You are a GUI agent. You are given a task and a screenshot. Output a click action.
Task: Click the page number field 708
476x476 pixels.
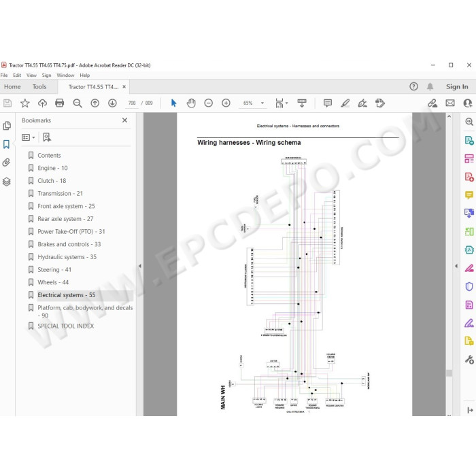tap(132, 103)
